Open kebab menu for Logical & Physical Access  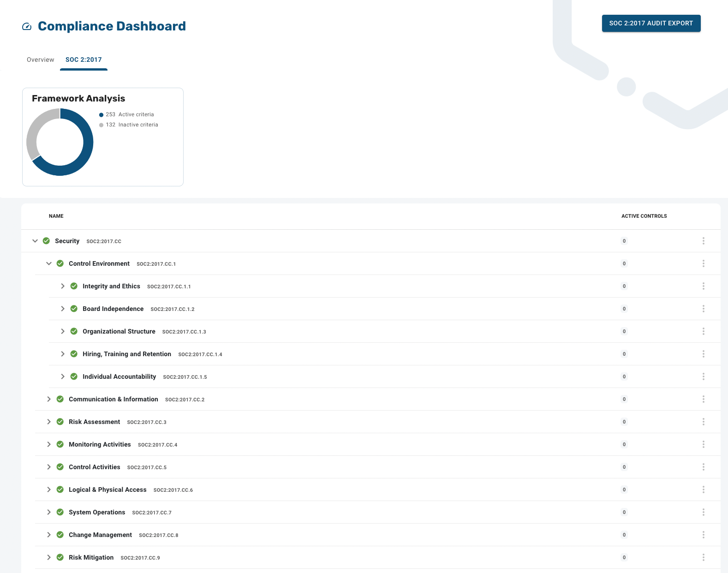703,489
